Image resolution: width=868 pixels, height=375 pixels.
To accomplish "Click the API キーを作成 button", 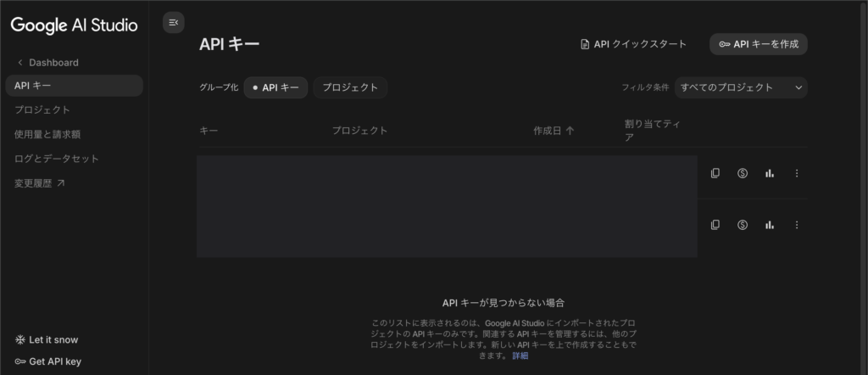I will pos(758,44).
